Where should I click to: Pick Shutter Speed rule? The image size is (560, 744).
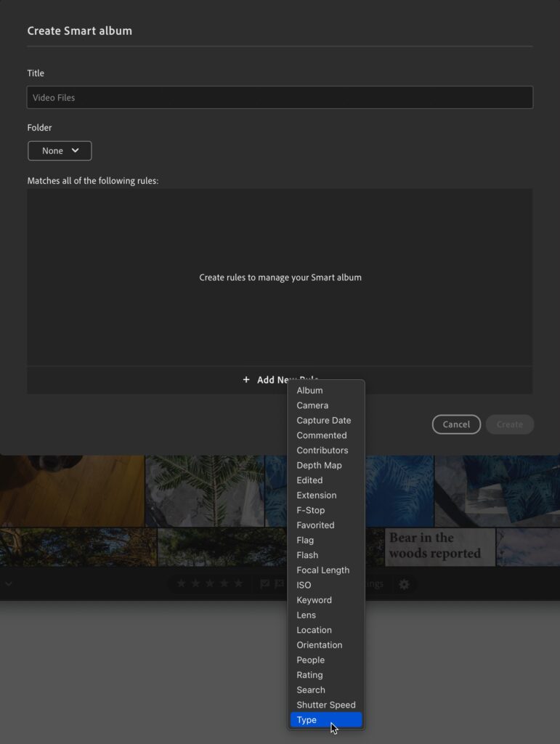coord(325,705)
